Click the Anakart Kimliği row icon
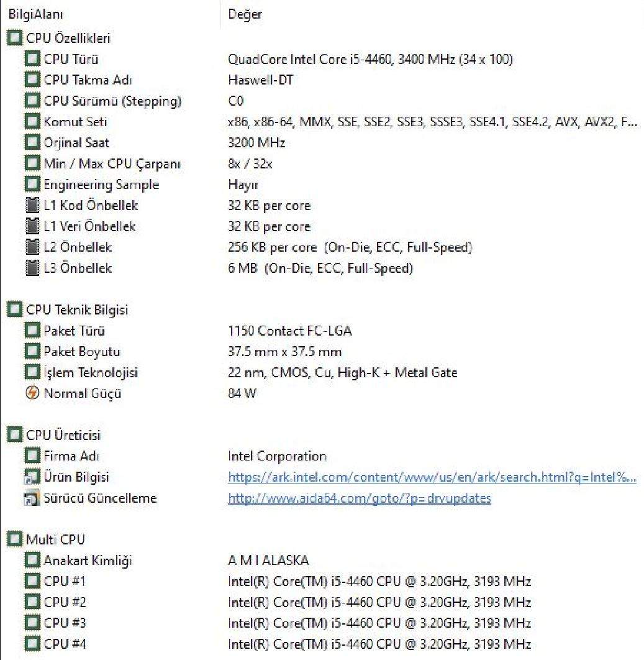 [x=32, y=560]
